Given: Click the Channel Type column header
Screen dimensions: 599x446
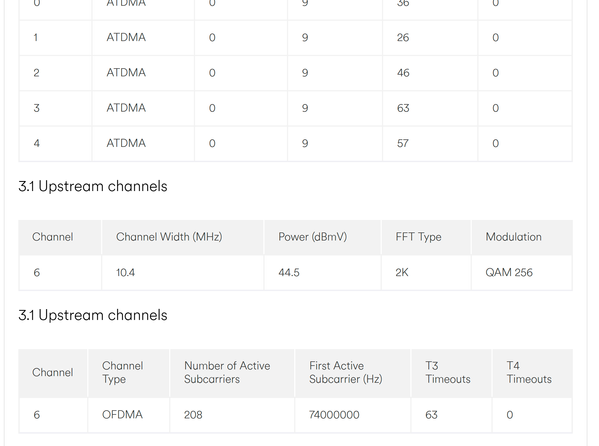Looking at the screenshot, I should (122, 372).
